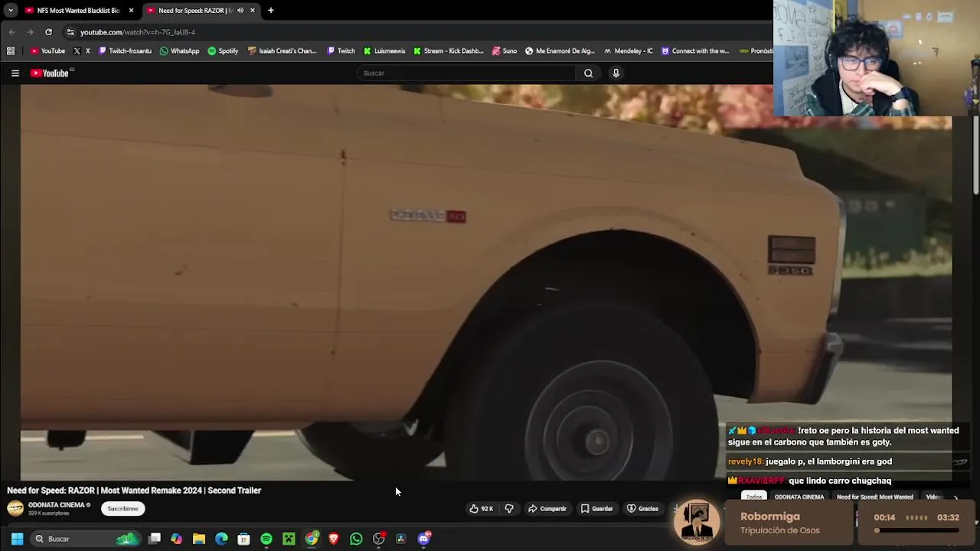The image size is (980, 551).
Task: Open the bookmarks apps grid icon
Action: pos(11,51)
